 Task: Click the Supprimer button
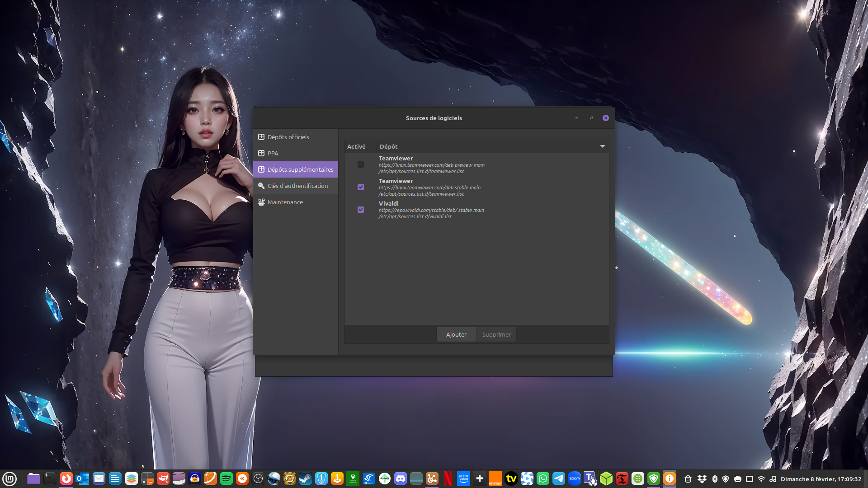click(x=496, y=334)
